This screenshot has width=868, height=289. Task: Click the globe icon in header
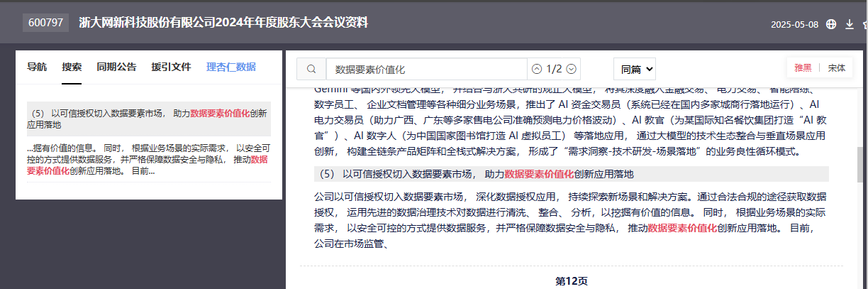click(x=831, y=24)
